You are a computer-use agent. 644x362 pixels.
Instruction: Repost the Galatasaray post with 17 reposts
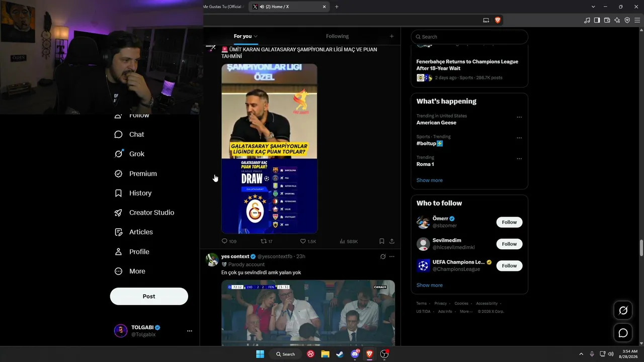tap(266, 241)
